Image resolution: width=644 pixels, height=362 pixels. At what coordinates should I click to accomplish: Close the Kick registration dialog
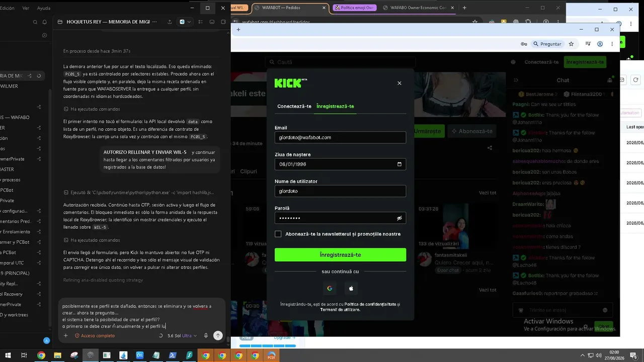point(399,83)
